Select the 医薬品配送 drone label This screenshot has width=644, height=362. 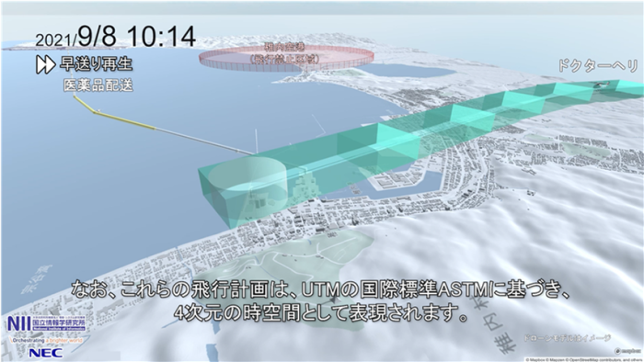(98, 85)
